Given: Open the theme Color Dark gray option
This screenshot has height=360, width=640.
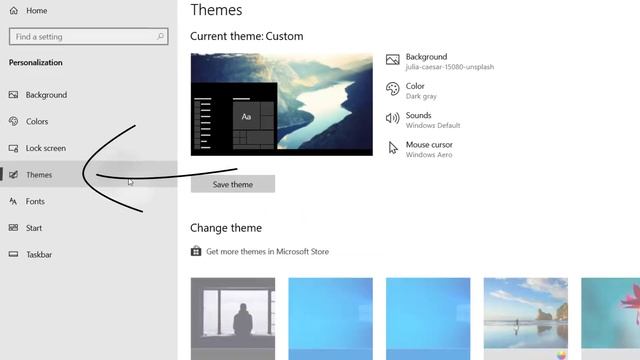Looking at the screenshot, I should pyautogui.click(x=421, y=91).
